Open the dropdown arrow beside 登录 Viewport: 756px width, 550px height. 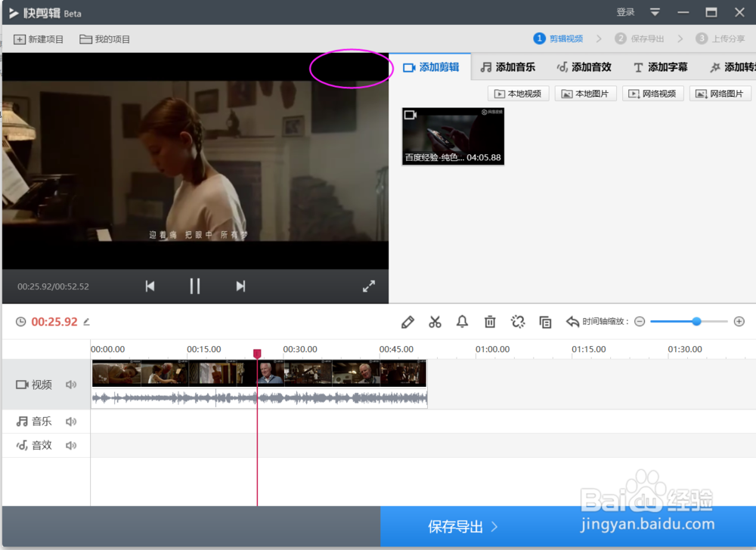click(654, 12)
